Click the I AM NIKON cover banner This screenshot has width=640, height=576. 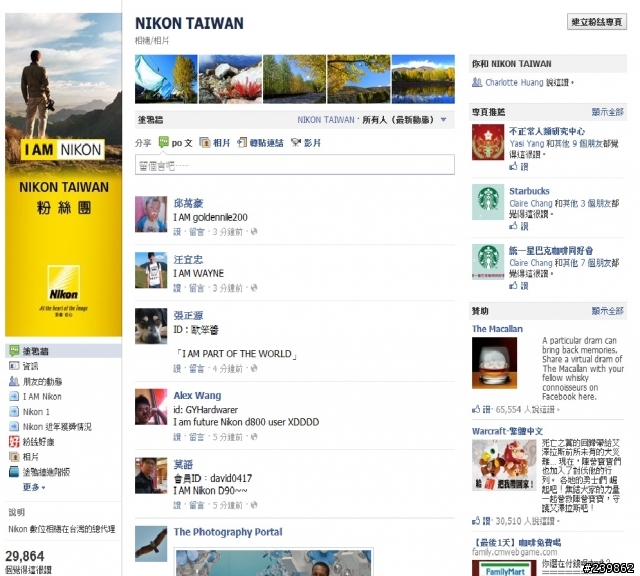tap(63, 175)
